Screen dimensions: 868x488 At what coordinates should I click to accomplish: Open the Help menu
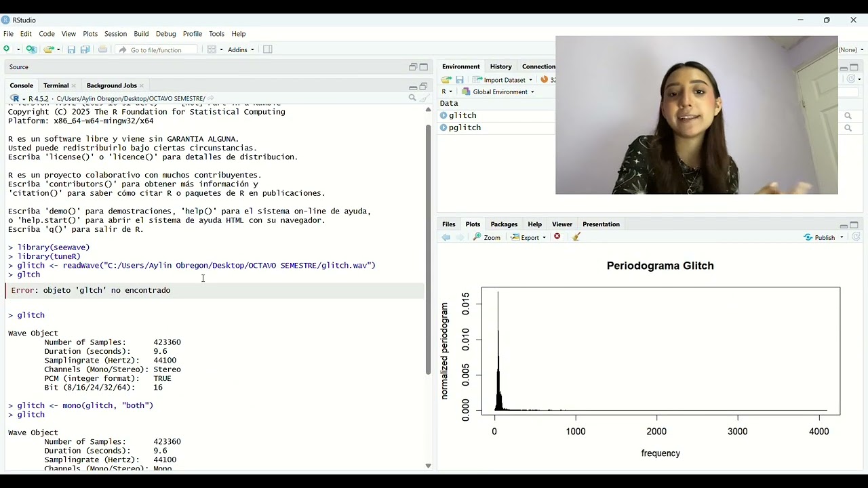239,34
